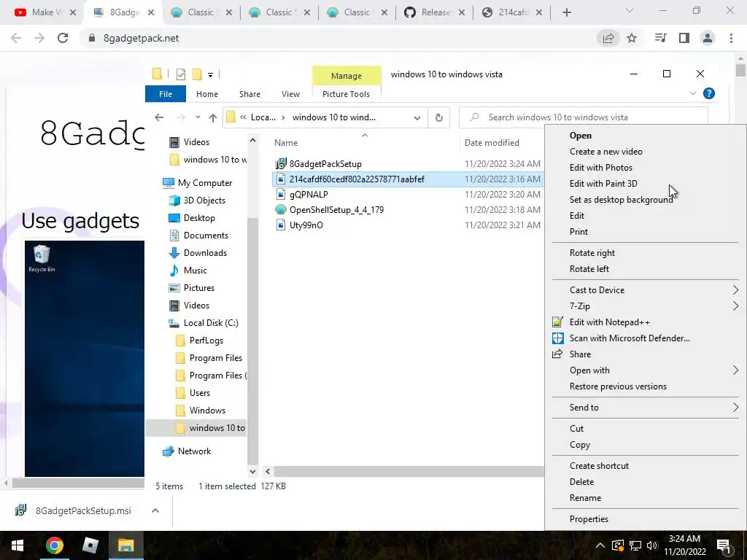The image size is (747, 560).
Task: Open PerfLogs folder in sidebar
Action: (206, 341)
